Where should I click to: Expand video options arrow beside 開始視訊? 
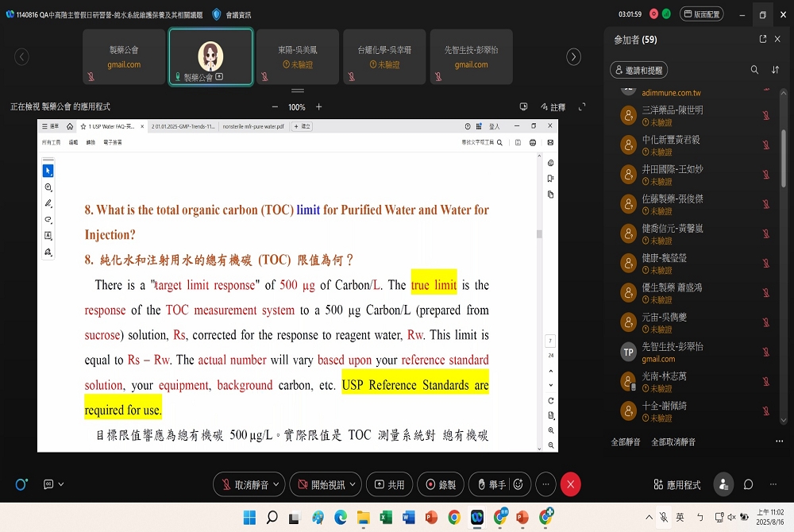point(353,484)
